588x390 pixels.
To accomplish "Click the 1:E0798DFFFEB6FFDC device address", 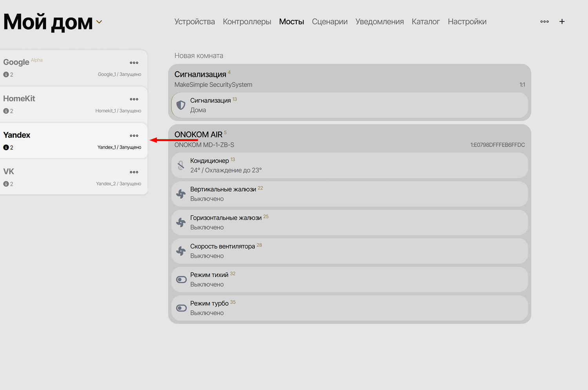I will (x=497, y=145).
